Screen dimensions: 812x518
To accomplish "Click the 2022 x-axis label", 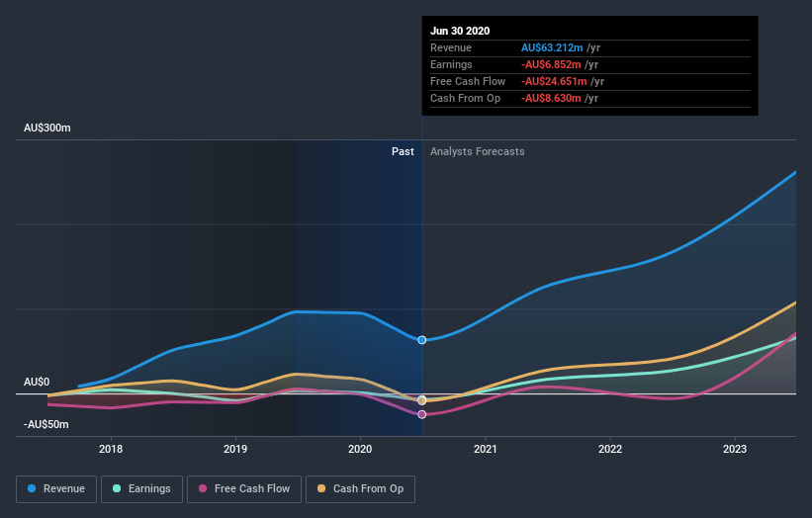I will [610, 449].
